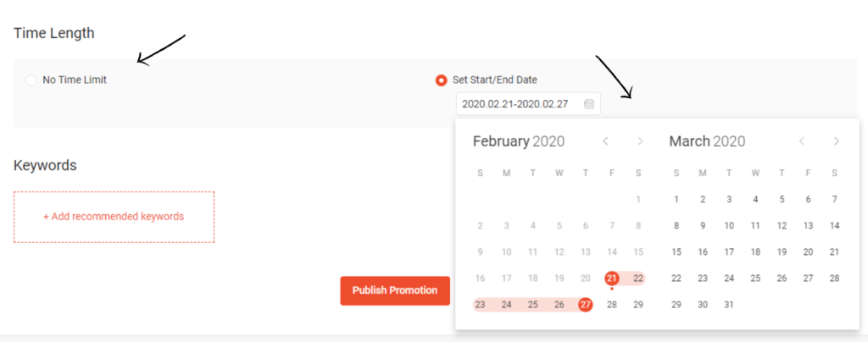Select February 24 in the highlighted range

pos(506,304)
